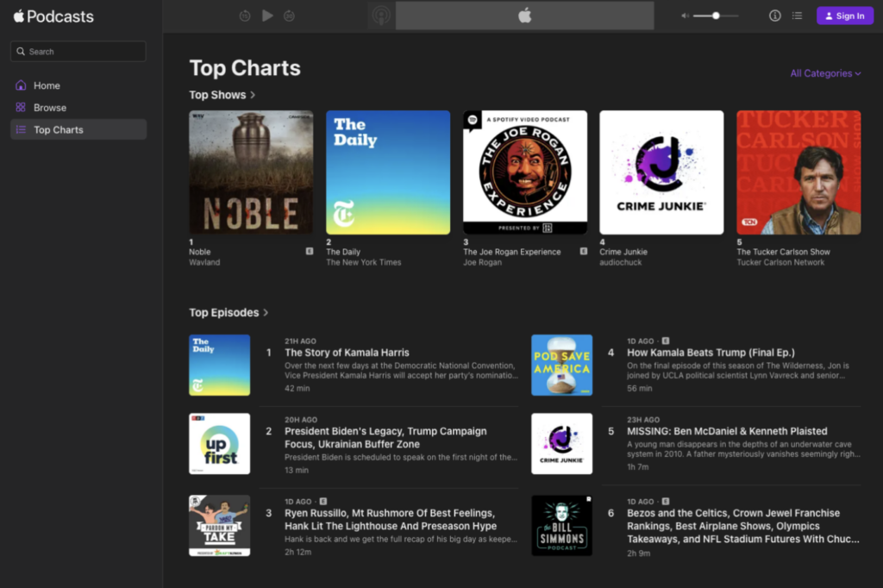Open episode 'Bezos and the Celtics, Crown Jewel Franchise'
The width and height of the screenshot is (883, 588).
(743, 526)
